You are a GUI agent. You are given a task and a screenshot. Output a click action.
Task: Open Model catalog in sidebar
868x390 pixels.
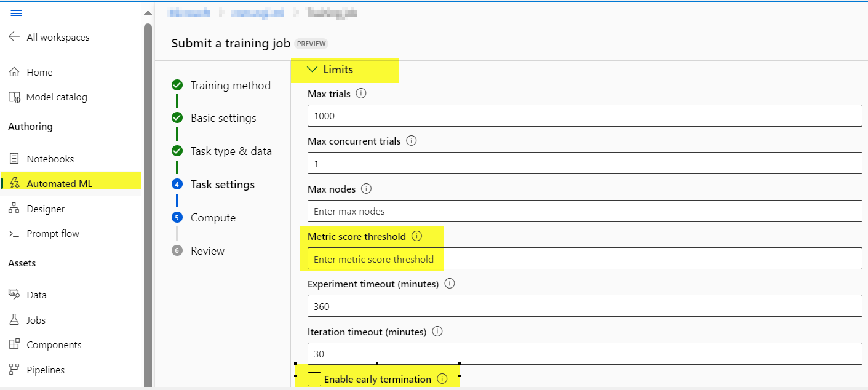pyautogui.click(x=57, y=97)
